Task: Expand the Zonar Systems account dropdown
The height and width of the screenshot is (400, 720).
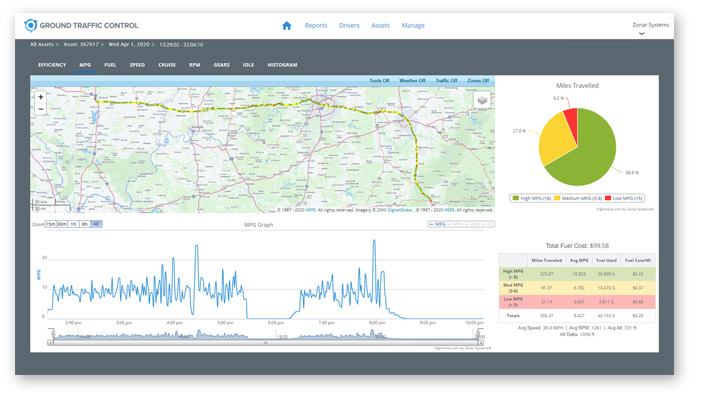Action: coord(641,33)
